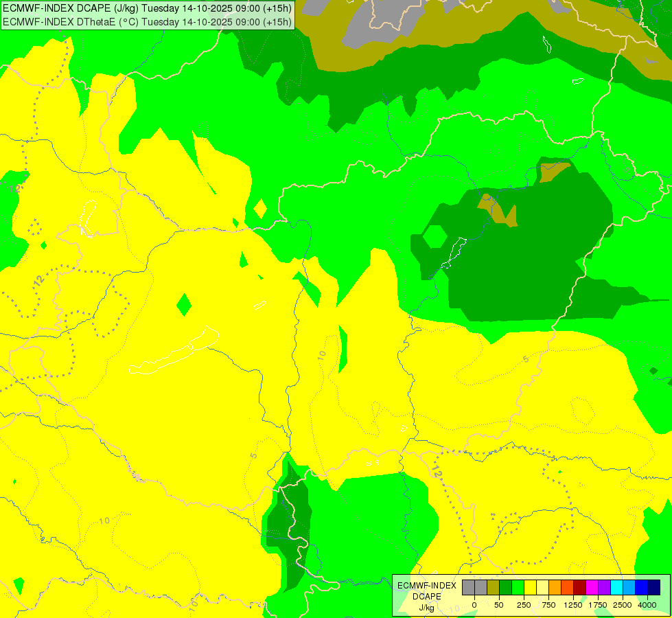
Task: Click the ECMWF-INDEX label in the legend
Action: coord(427,586)
